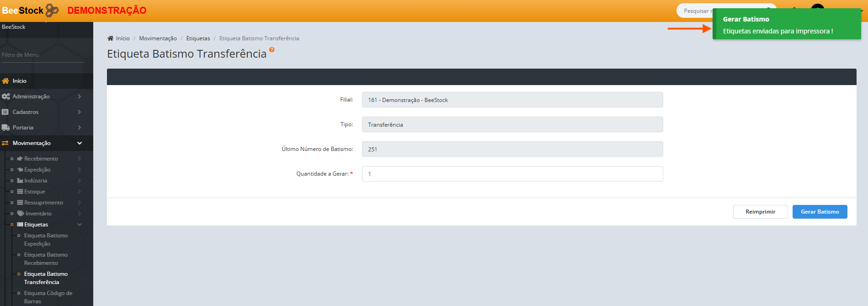
Task: Open Etiqueta Código de Barras item
Action: (48, 297)
